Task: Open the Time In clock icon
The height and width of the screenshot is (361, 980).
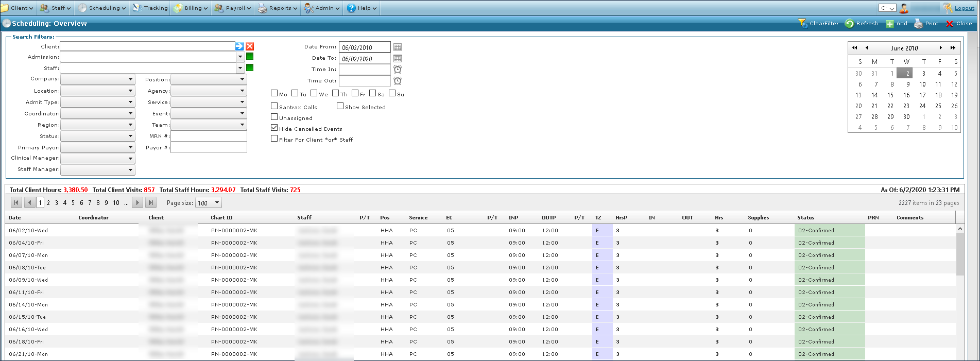Action: 398,70
